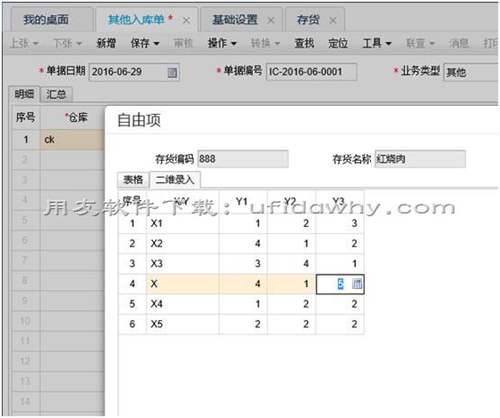500x418 pixels.
Task: Open the 操作 dropdown menu
Action: click(222, 43)
